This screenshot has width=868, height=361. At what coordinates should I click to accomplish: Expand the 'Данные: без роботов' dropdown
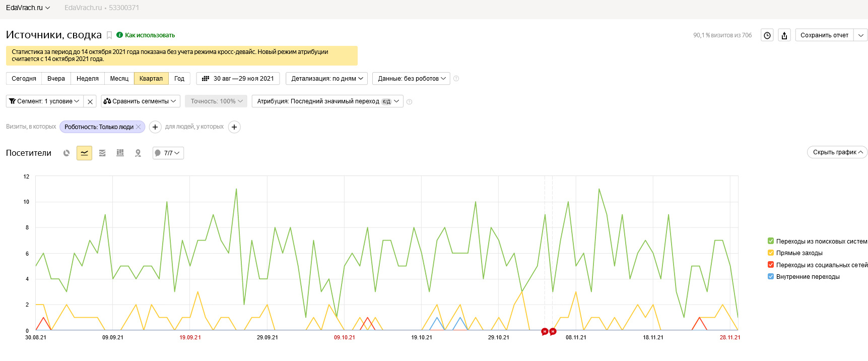click(411, 79)
